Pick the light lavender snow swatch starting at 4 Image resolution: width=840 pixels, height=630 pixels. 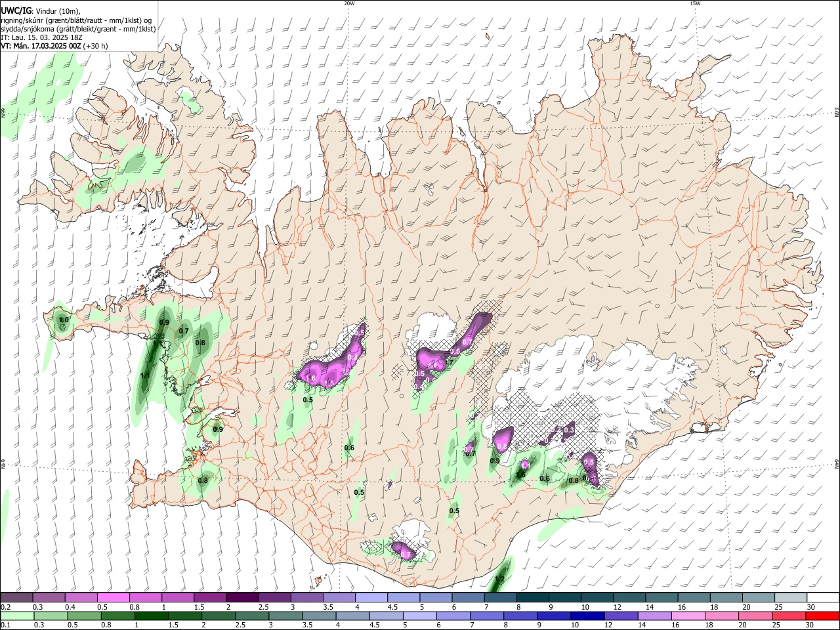tap(370, 598)
